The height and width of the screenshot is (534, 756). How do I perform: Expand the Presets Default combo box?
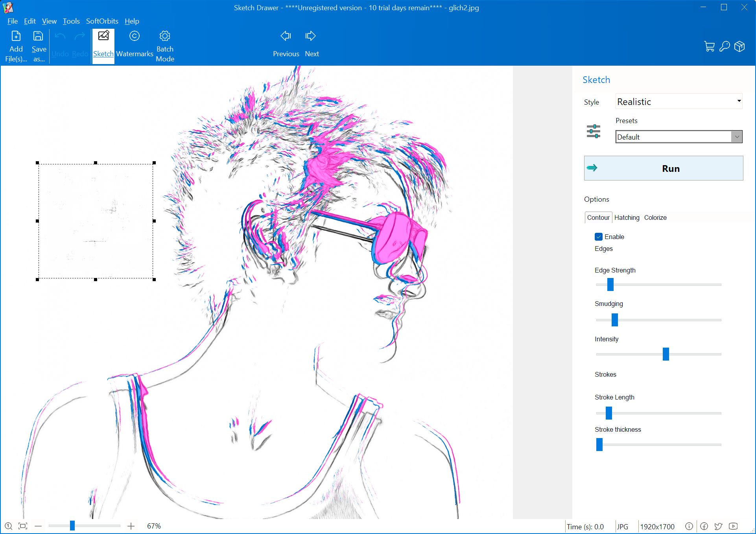pos(679,137)
